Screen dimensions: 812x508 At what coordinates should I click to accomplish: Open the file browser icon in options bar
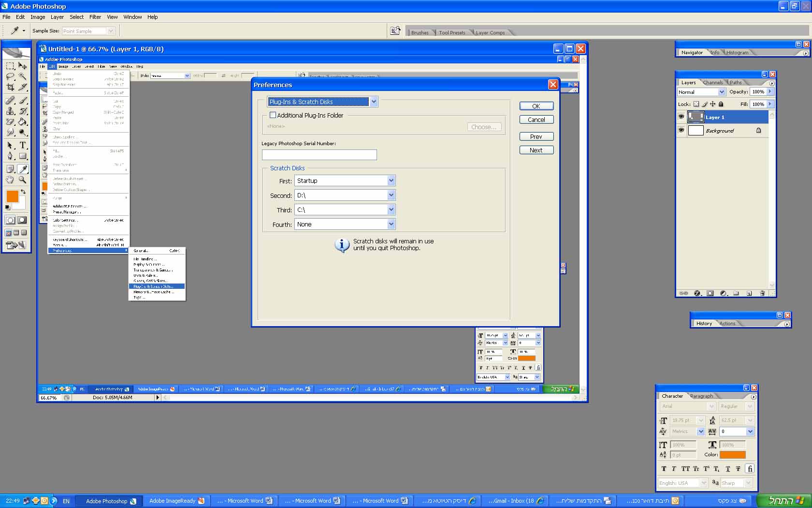pos(395,31)
